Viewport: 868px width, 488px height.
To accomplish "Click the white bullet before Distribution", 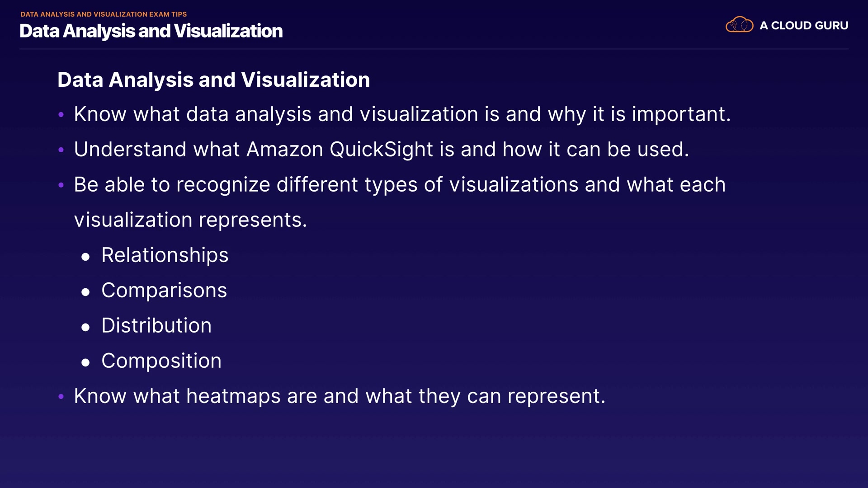I will (x=85, y=328).
